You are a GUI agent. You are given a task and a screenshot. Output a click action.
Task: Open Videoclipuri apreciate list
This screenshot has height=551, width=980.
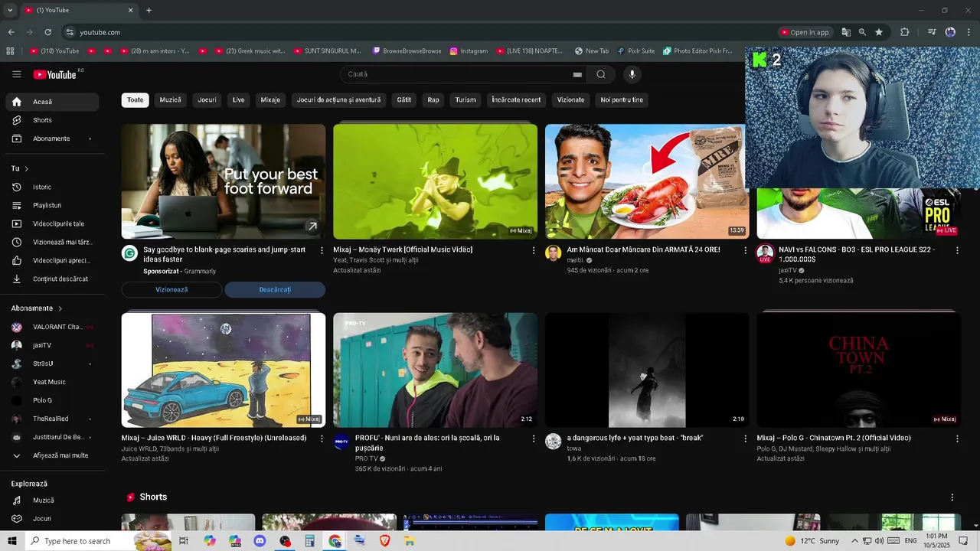pyautogui.click(x=52, y=260)
